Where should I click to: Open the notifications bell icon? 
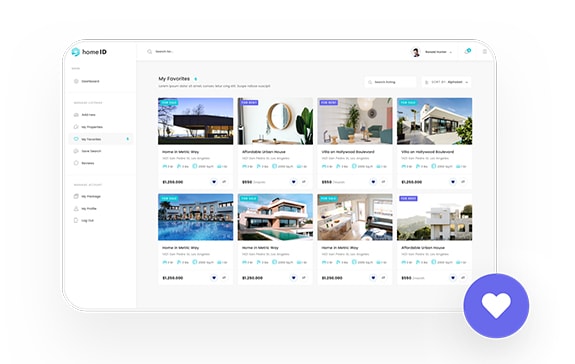click(x=467, y=52)
